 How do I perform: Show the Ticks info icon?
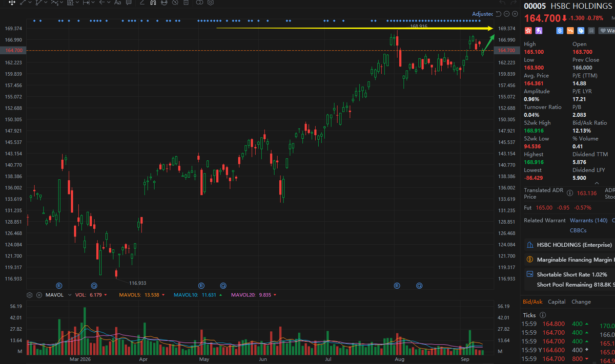click(543, 315)
